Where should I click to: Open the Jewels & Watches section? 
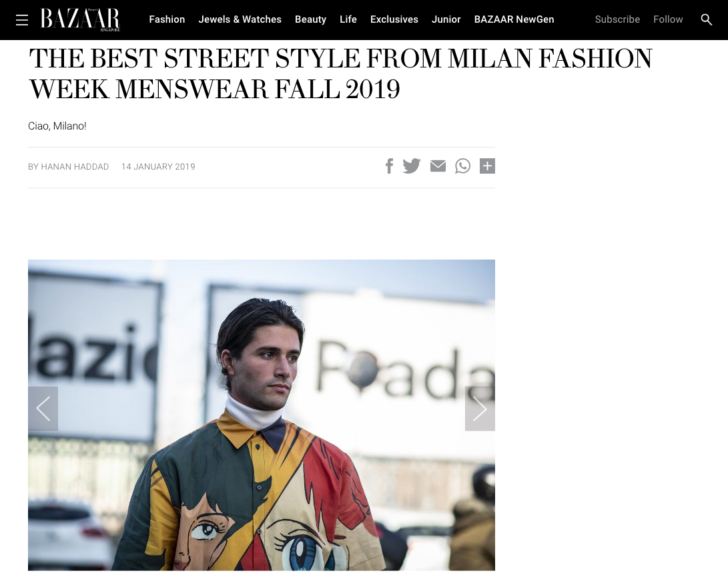[x=240, y=19]
